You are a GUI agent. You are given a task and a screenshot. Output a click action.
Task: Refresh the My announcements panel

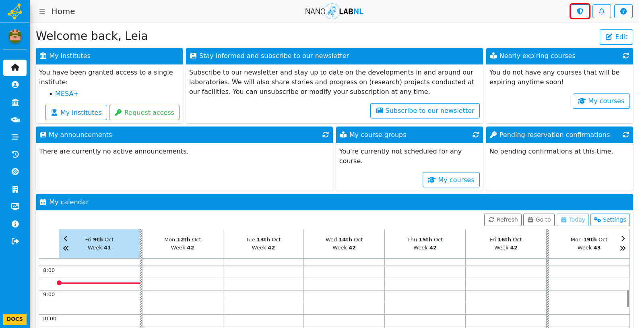point(326,135)
